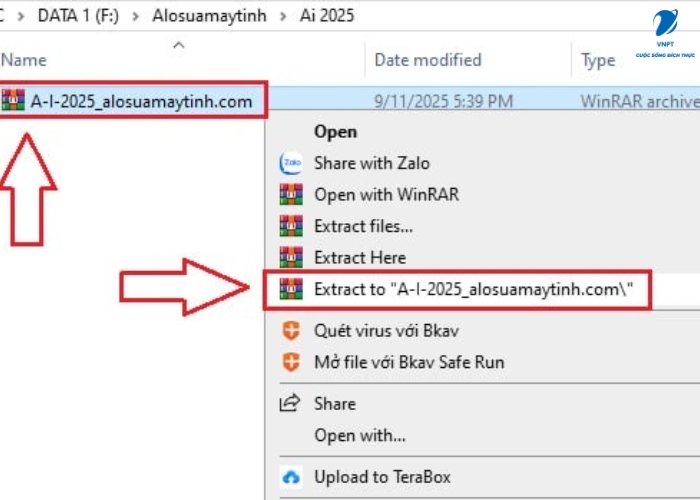Click the TeraBox cloud icon

291,477
